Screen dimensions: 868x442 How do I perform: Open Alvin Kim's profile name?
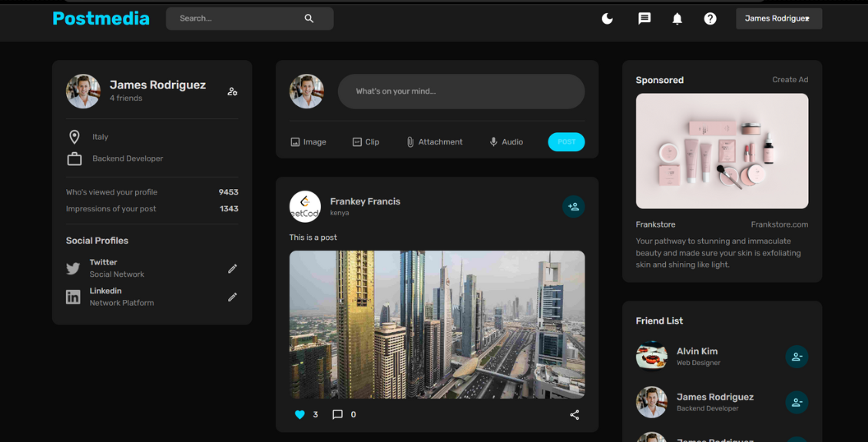(697, 351)
